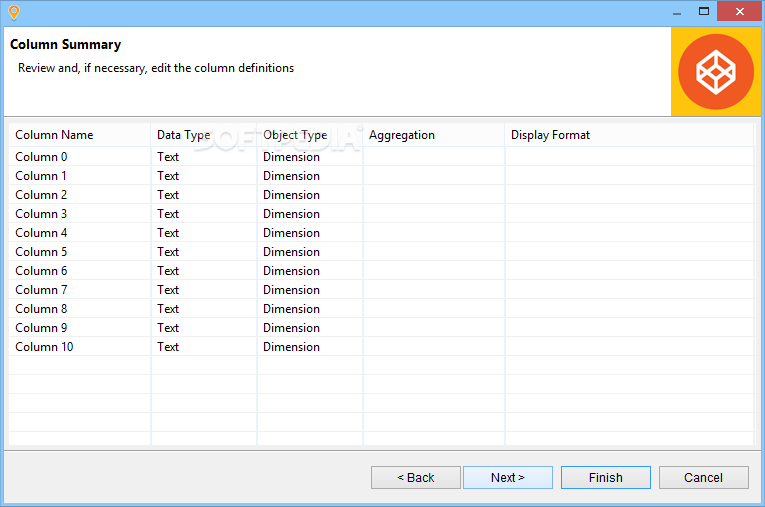
Task: Select the Column 8 name cell
Action: (x=80, y=309)
